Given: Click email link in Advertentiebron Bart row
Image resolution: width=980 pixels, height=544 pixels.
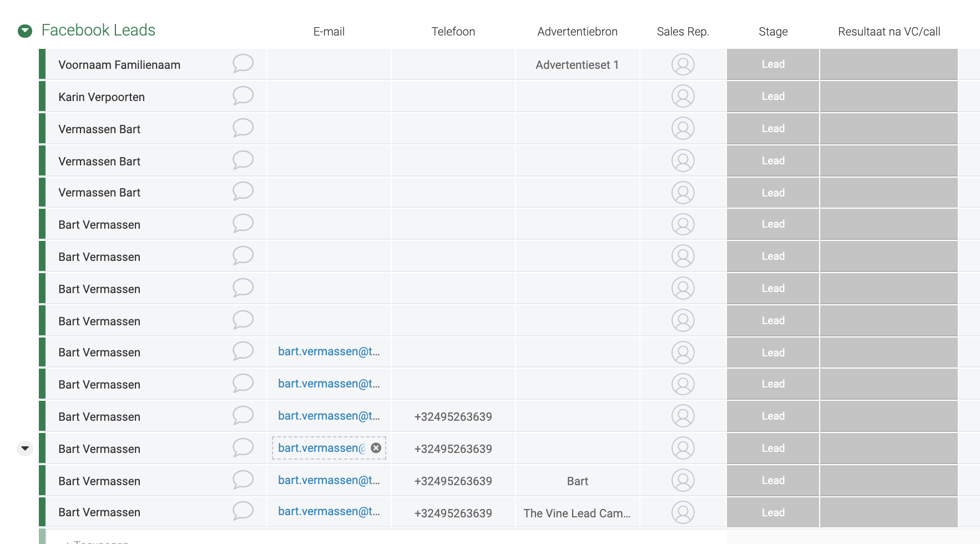Looking at the screenshot, I should (x=329, y=480).
